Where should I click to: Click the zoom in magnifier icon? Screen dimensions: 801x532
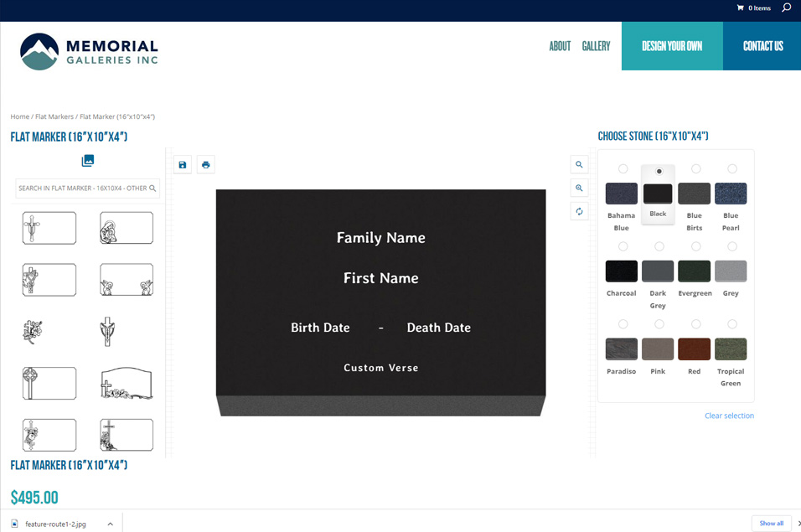579,189
